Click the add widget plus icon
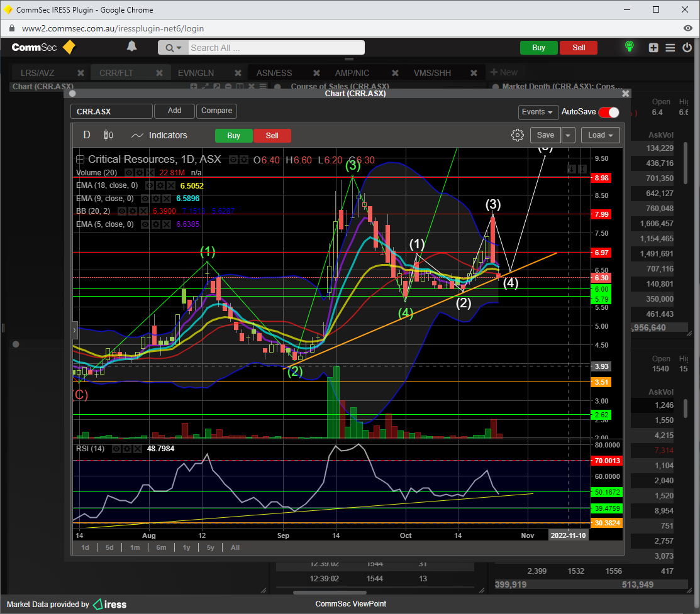Screen dimensions: 700x614 point(653,48)
